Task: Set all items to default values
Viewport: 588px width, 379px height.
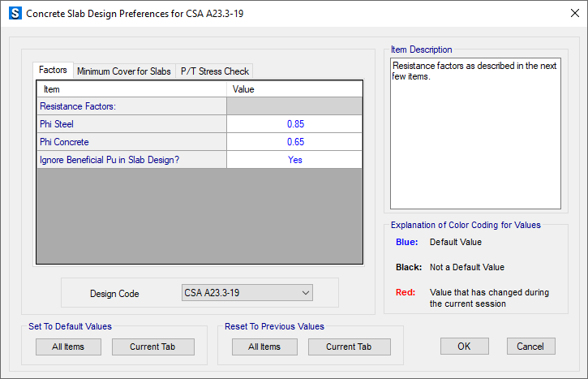Action: [68, 347]
